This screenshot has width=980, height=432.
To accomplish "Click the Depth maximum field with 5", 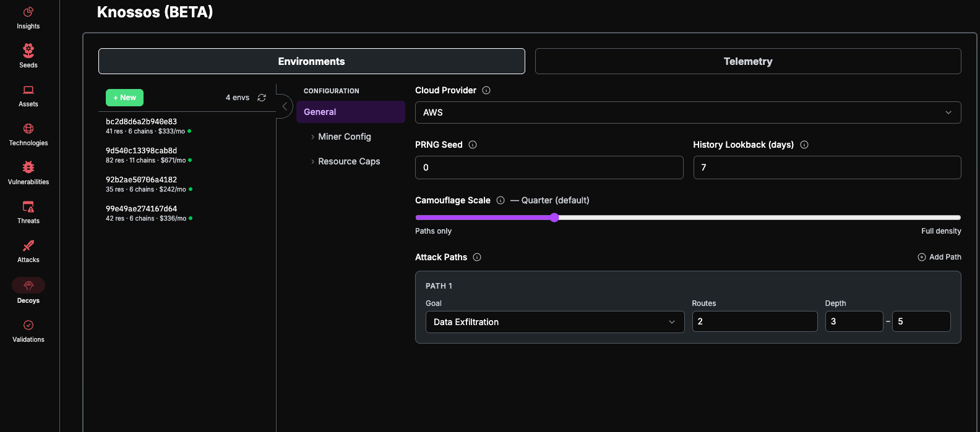I will (921, 321).
